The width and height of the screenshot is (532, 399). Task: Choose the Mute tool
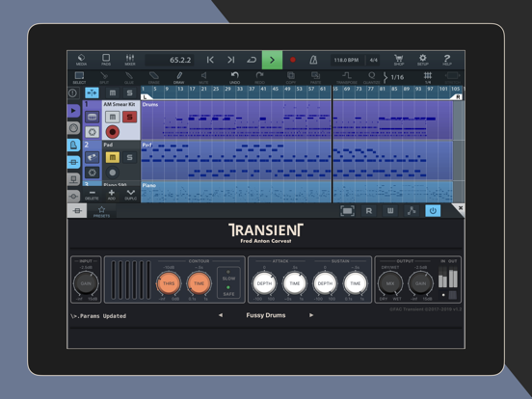point(203,78)
